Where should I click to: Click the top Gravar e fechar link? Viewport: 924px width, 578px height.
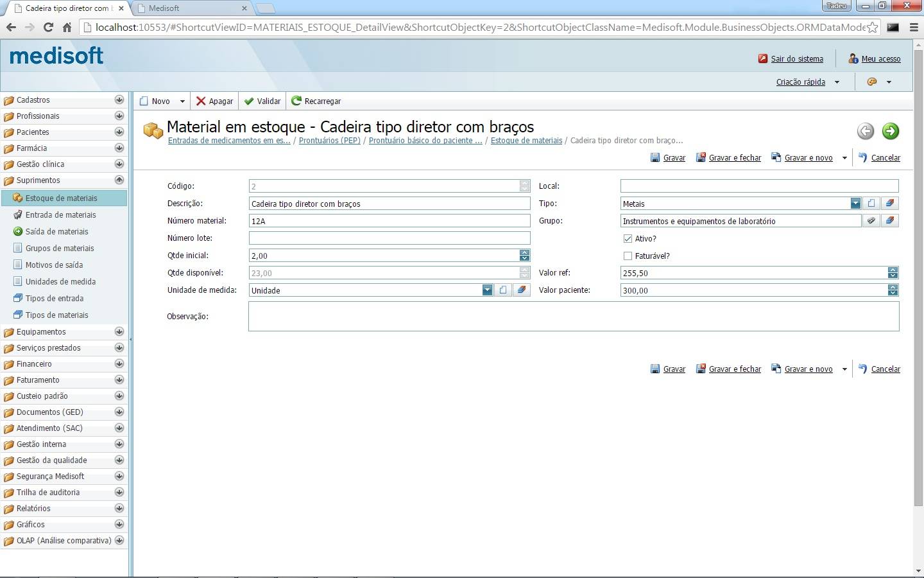point(735,157)
